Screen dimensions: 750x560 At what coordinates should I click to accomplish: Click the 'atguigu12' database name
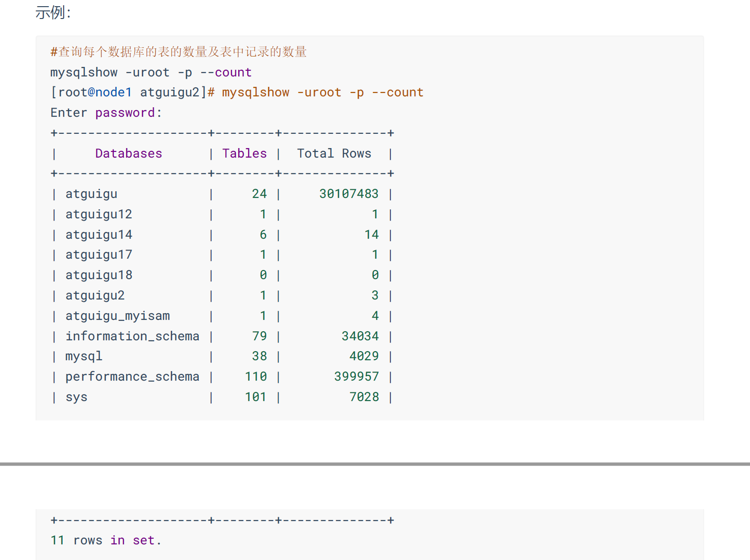click(99, 214)
